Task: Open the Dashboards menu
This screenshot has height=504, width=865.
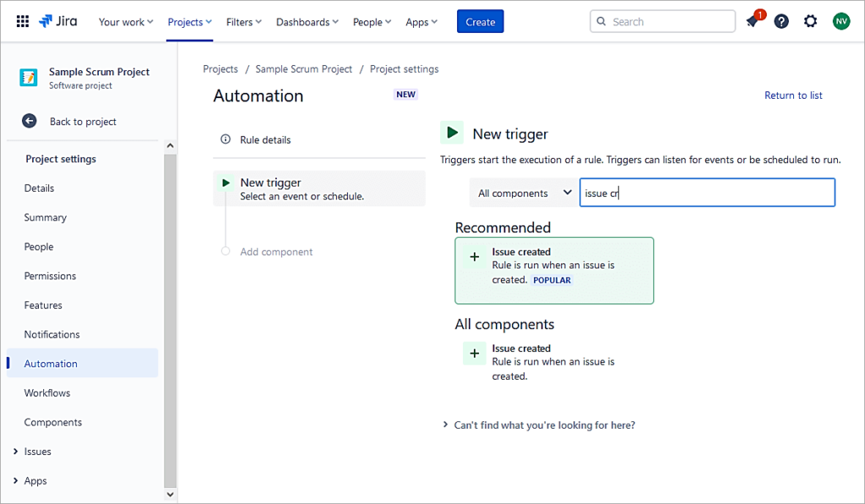Action: (x=307, y=21)
